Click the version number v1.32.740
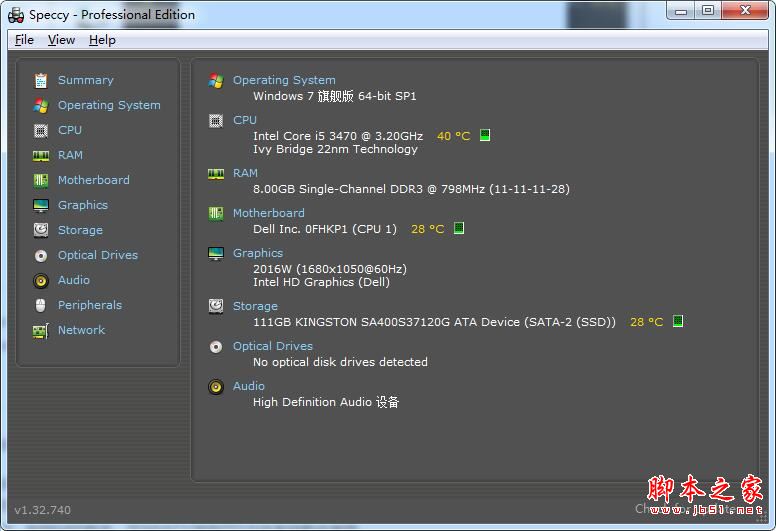The width and height of the screenshot is (776, 531). 43,510
